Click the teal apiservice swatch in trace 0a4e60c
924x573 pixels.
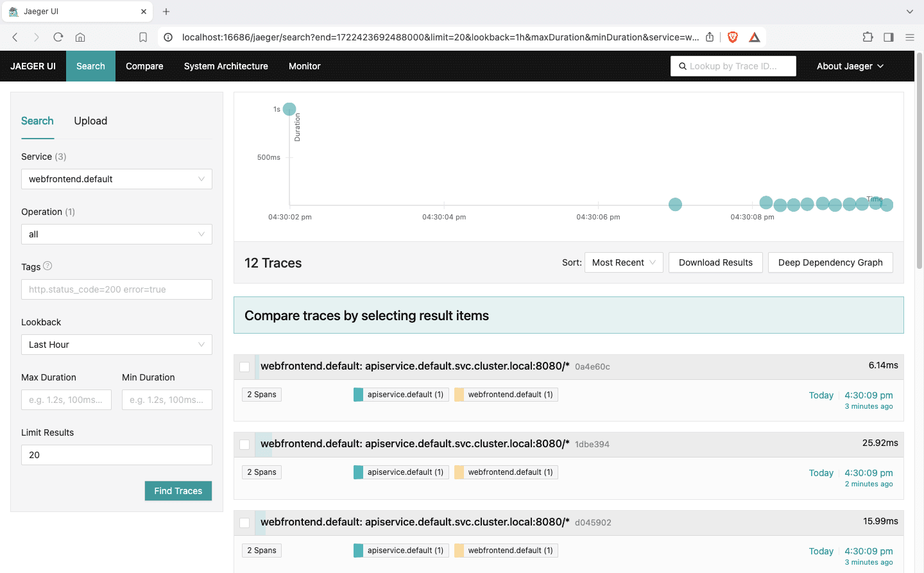359,395
